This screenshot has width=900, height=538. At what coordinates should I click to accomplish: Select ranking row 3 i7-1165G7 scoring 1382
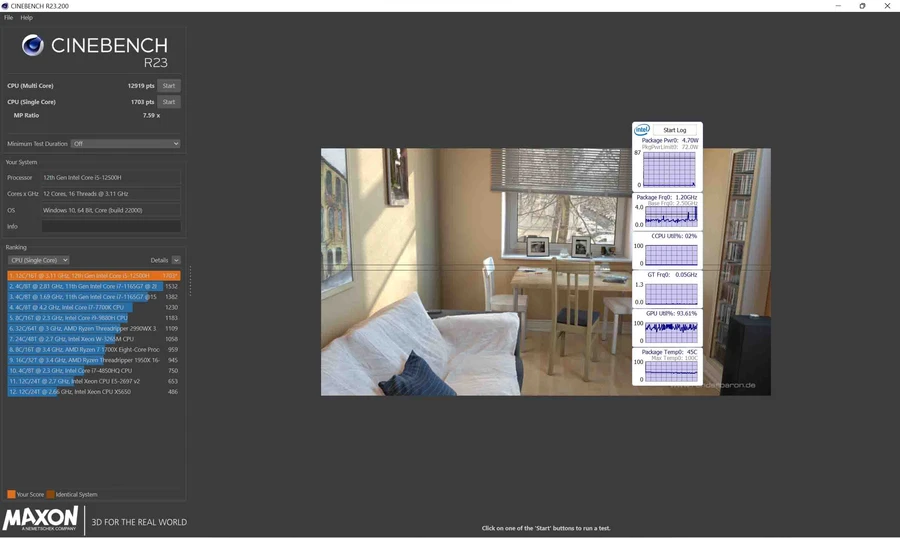[x=94, y=297]
